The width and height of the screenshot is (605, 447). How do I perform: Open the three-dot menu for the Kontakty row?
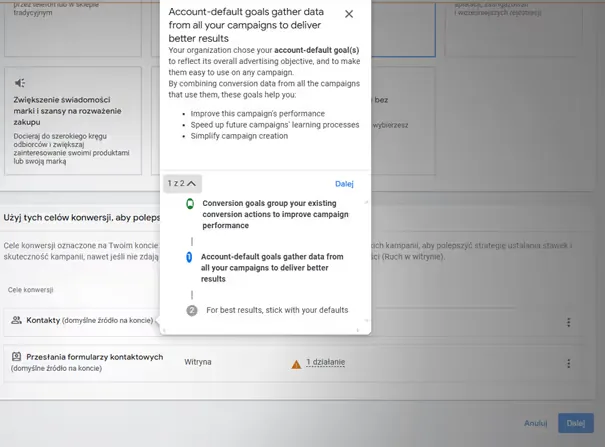(x=568, y=322)
